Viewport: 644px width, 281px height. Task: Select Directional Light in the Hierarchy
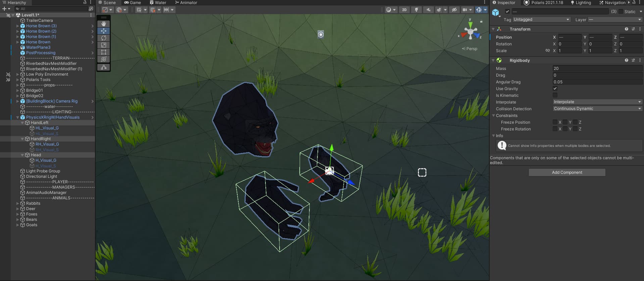42,176
